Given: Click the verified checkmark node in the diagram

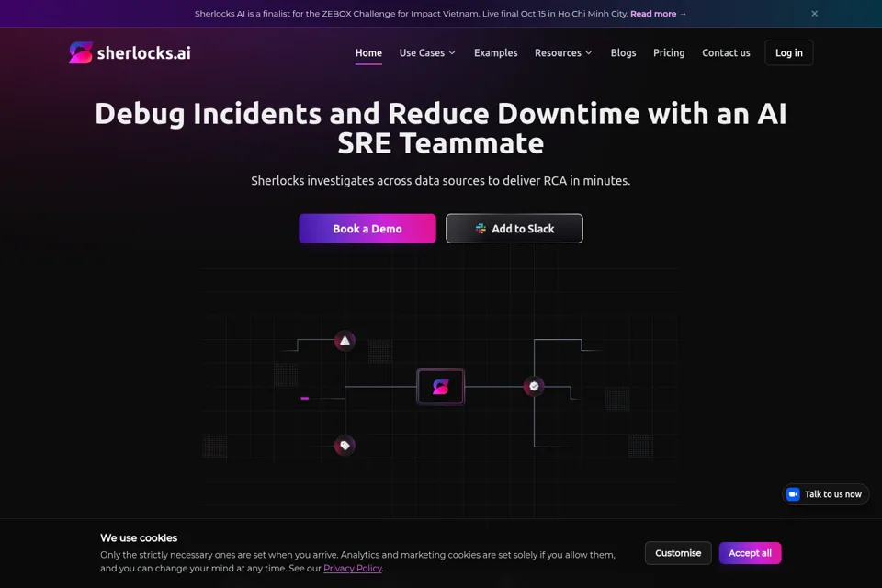Looking at the screenshot, I should click(534, 386).
